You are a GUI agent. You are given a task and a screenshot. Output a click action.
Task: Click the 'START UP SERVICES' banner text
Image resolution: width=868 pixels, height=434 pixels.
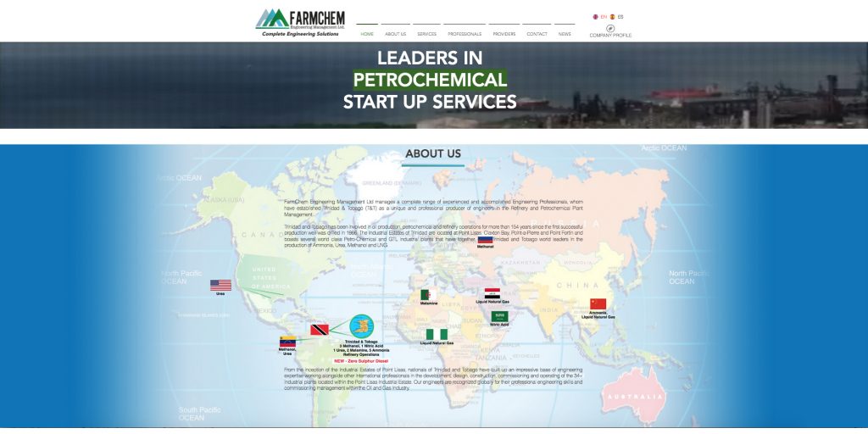pyautogui.click(x=430, y=102)
